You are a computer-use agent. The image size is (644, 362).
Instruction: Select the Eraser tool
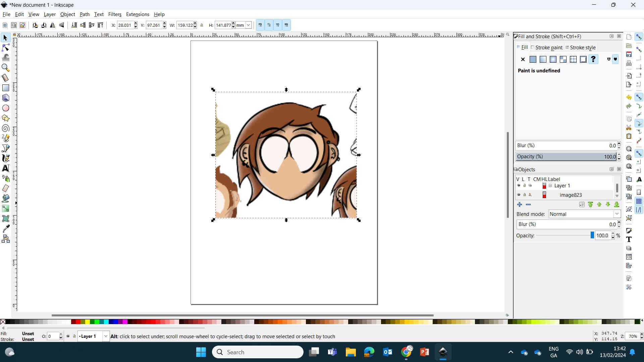pyautogui.click(x=5, y=188)
